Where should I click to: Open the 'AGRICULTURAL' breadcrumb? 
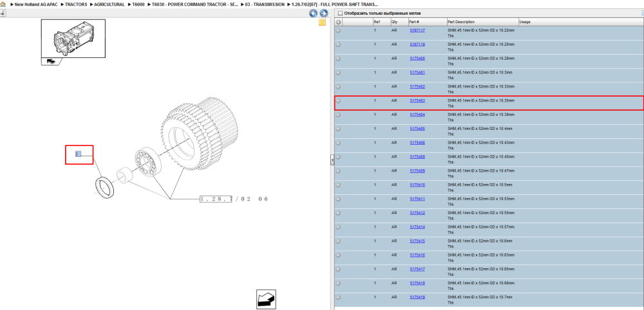click(x=109, y=4)
